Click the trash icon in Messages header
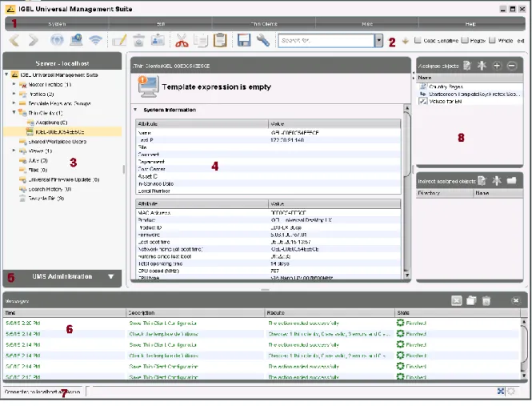This screenshot has height=406, width=532. 486,300
